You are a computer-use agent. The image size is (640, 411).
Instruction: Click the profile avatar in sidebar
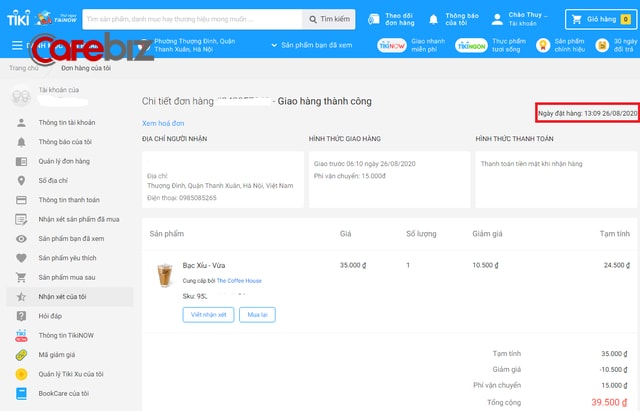[21, 96]
